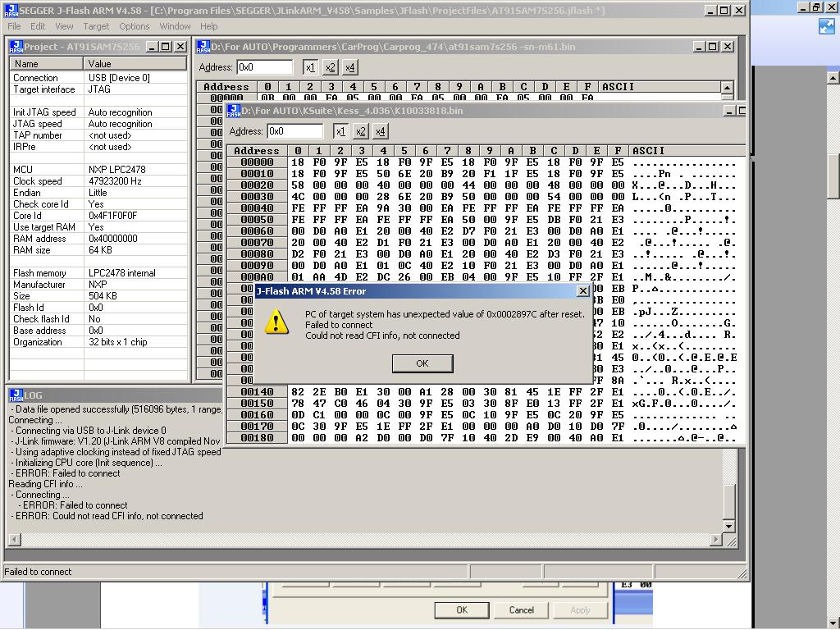
Task: Select x2 view in at91sam7s256 bin window
Action: [x=330, y=67]
